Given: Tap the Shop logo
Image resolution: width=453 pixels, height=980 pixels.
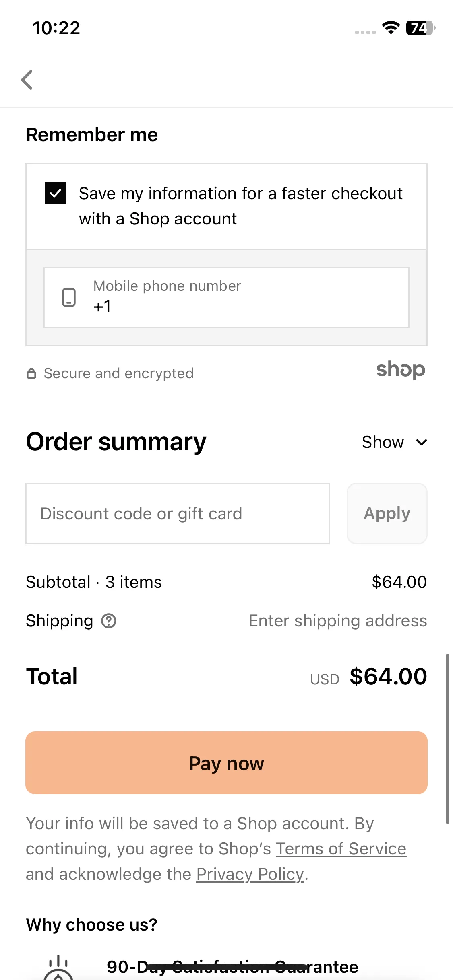Looking at the screenshot, I should point(401,370).
